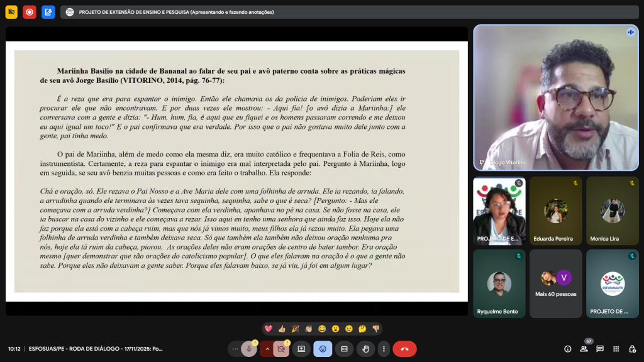Open the chat messages panel
Screen dimensions: 644x362
[x=600, y=349]
